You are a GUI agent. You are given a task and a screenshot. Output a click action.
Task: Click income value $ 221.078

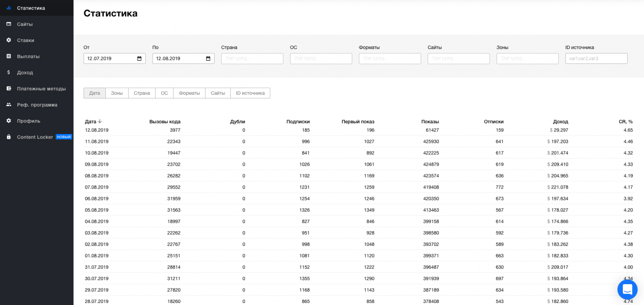click(558, 187)
